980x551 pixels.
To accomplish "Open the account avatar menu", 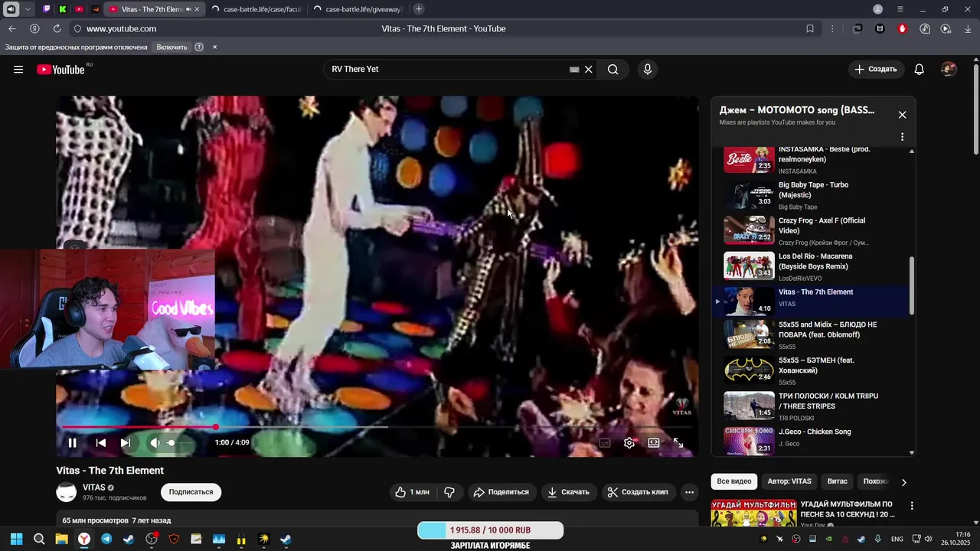I will coord(949,70).
